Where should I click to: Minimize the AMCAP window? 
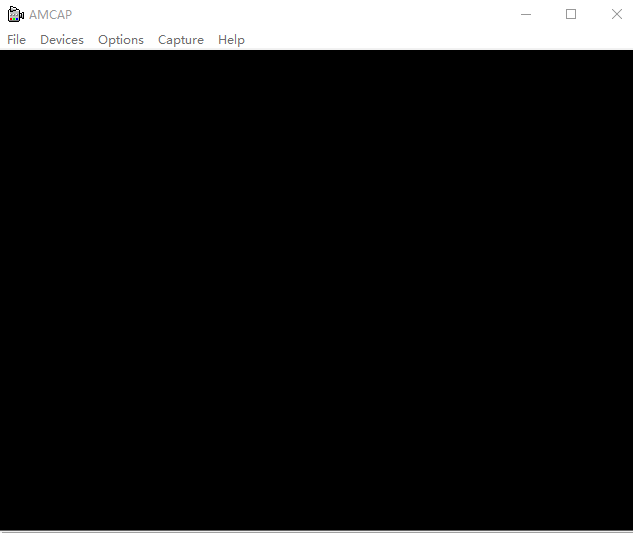(526, 14)
